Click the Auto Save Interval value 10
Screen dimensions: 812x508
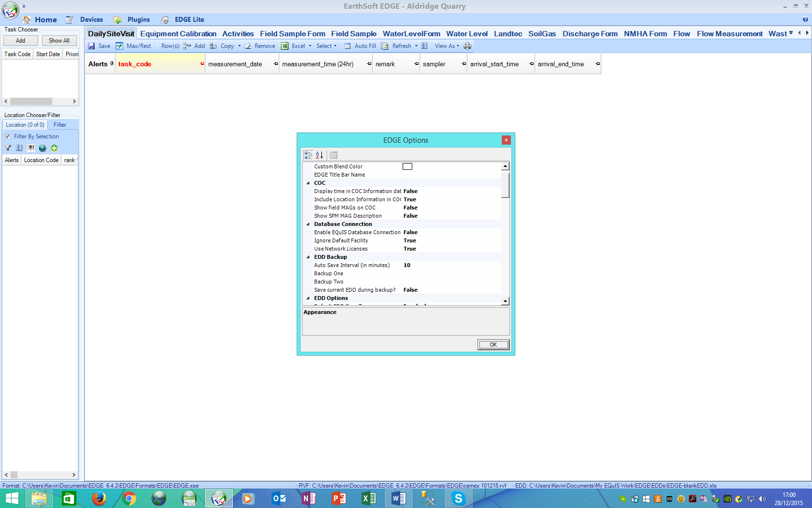[407, 265]
